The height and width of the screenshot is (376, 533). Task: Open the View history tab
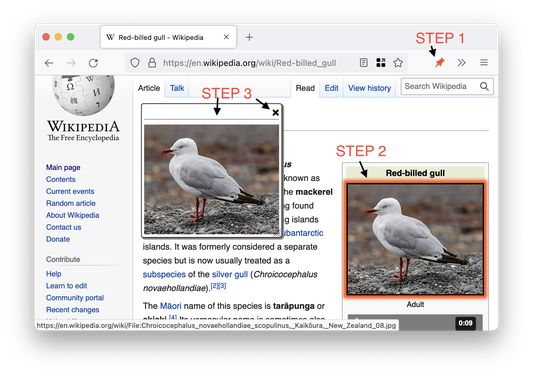[x=369, y=88]
